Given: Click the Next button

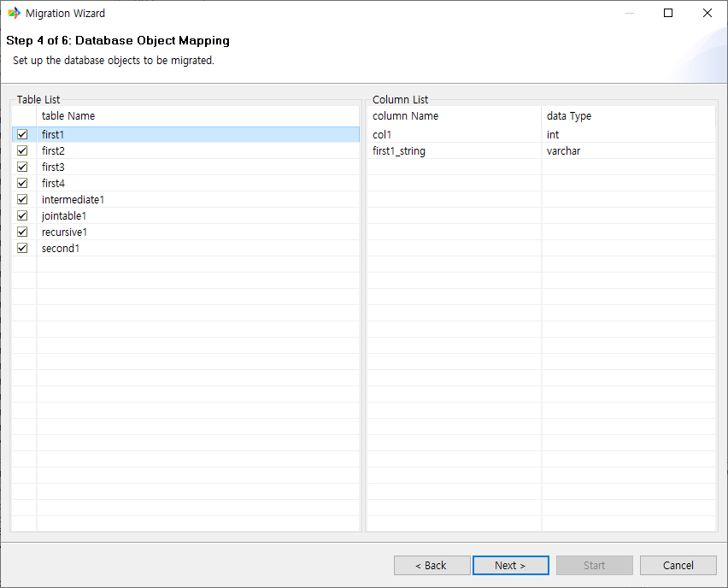Looking at the screenshot, I should (x=510, y=565).
